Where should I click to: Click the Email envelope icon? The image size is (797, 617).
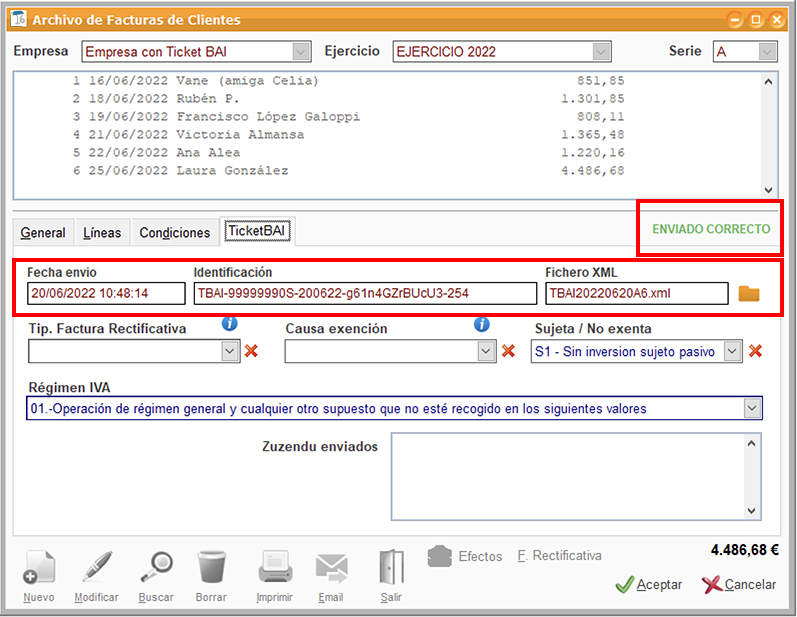pos(331,568)
